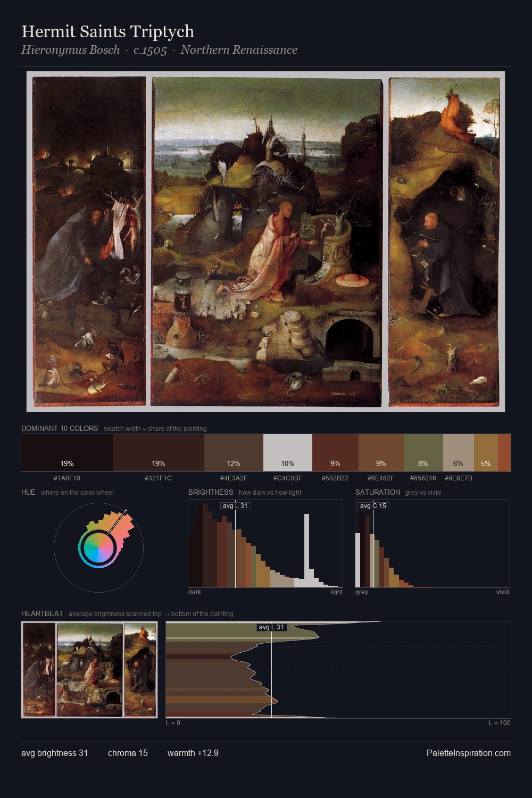Image resolution: width=532 pixels, height=798 pixels.
Task: Click the 'grey' axis label
Action: click(x=362, y=592)
